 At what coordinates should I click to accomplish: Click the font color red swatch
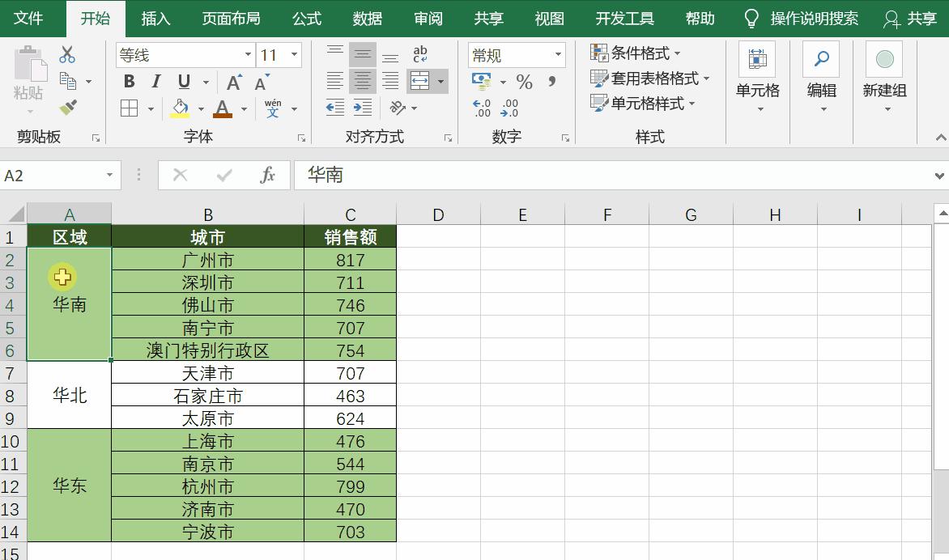pyautogui.click(x=223, y=114)
